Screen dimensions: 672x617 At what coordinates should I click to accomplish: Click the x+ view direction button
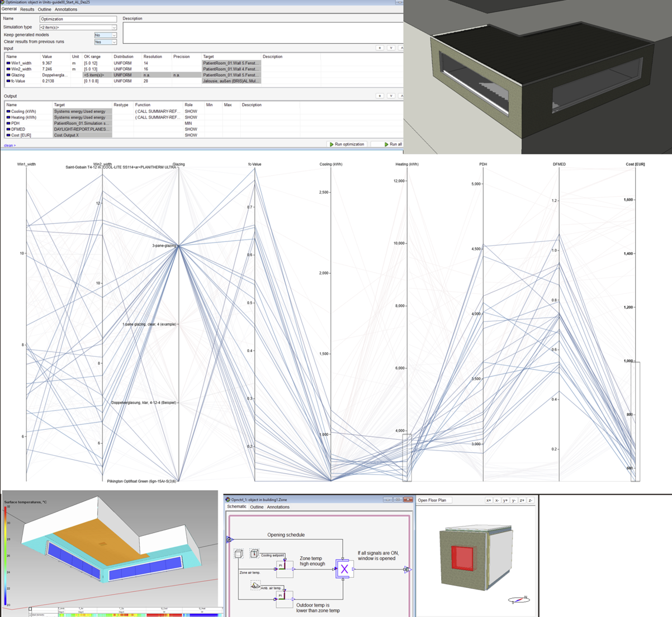click(x=489, y=500)
